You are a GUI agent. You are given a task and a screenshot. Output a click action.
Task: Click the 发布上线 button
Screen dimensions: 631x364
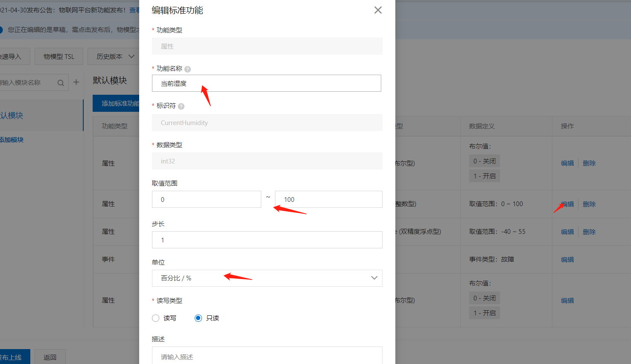14,357
